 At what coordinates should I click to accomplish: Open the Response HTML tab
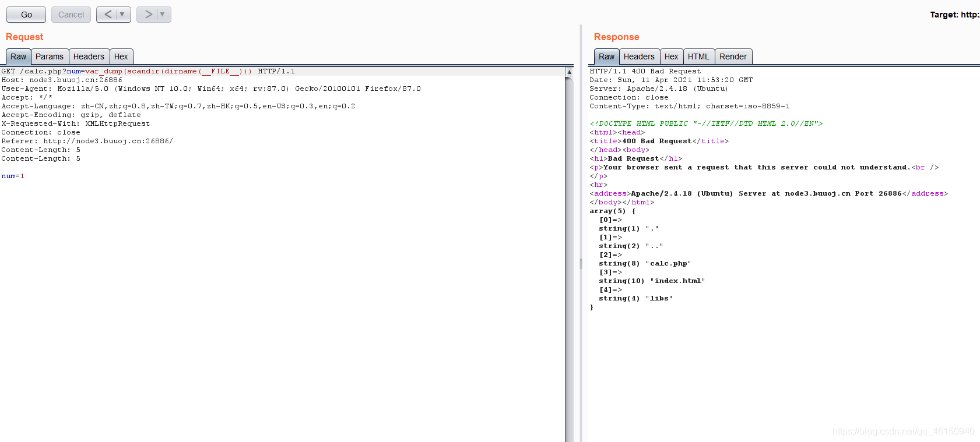pos(698,56)
